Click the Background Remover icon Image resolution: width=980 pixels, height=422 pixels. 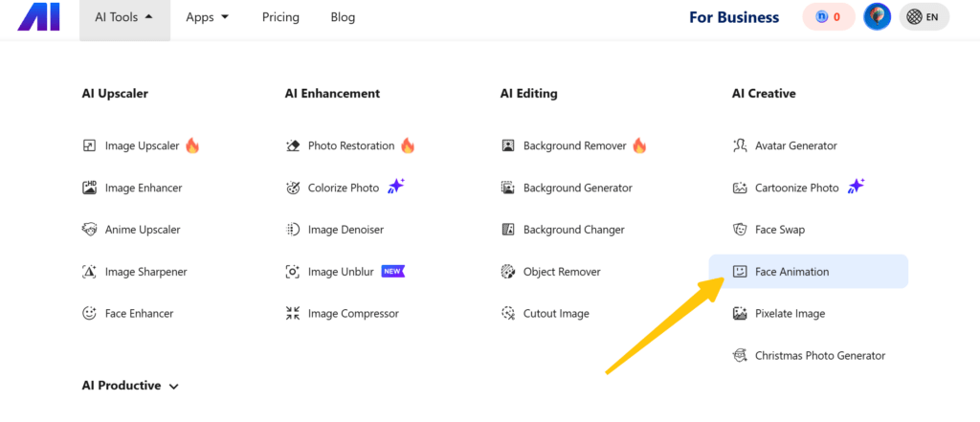point(508,145)
